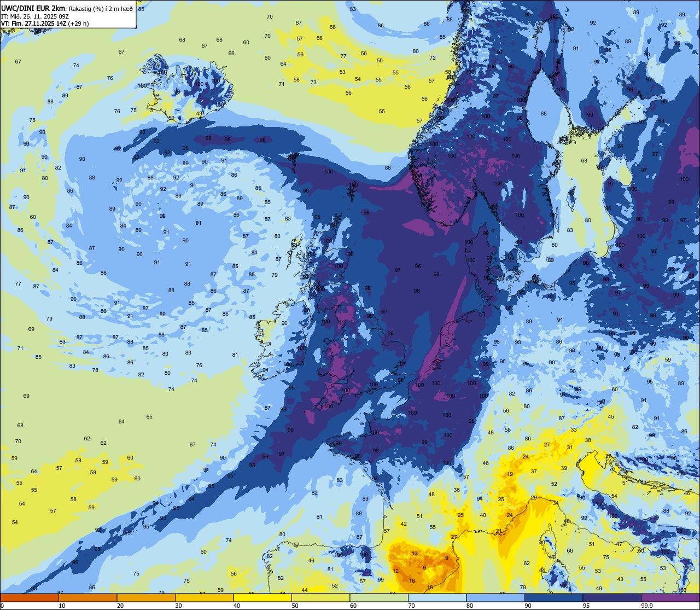The width and height of the screenshot is (700, 610).
Task: Click the "IT: Mið. 26. 11. 2025 09Z" line
Action: (34, 16)
